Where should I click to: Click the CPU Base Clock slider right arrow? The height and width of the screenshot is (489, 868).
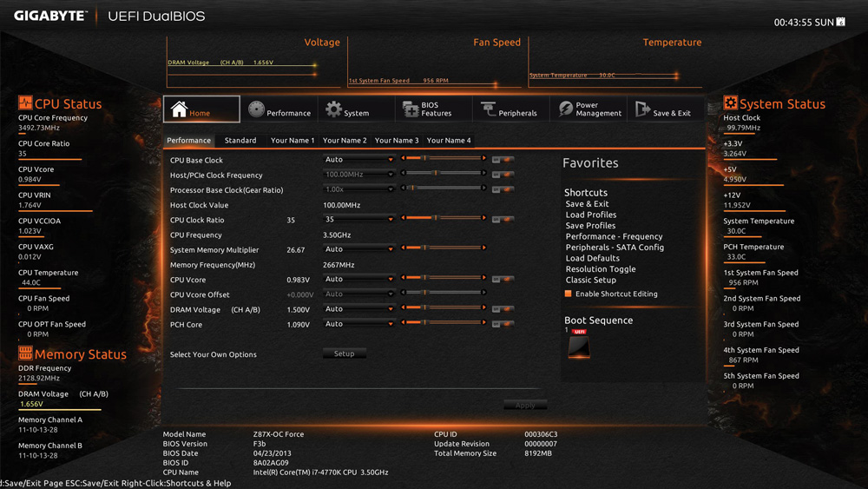coord(483,158)
